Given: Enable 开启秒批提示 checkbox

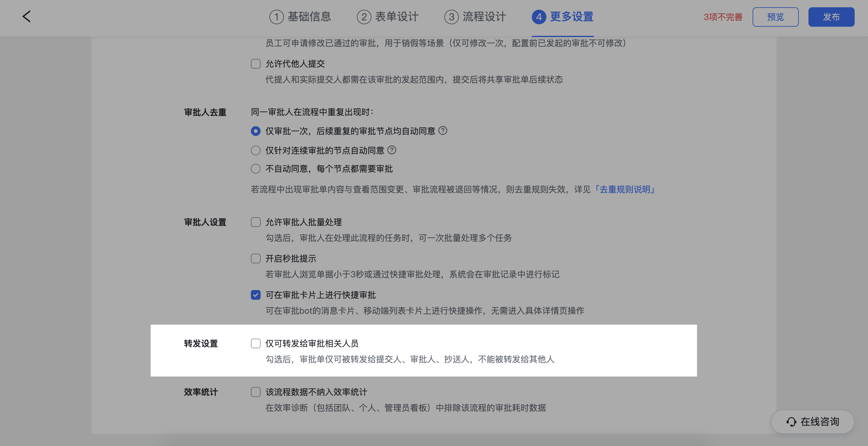Looking at the screenshot, I should pos(256,258).
